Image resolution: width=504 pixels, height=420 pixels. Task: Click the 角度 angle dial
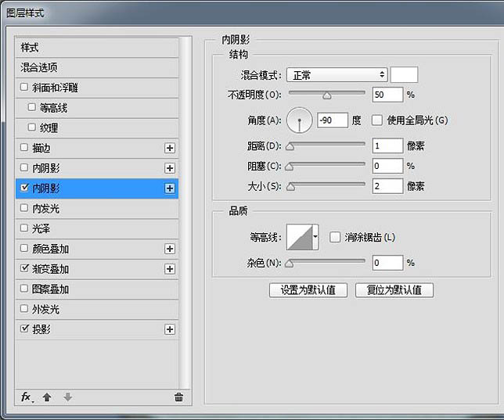[x=299, y=120]
